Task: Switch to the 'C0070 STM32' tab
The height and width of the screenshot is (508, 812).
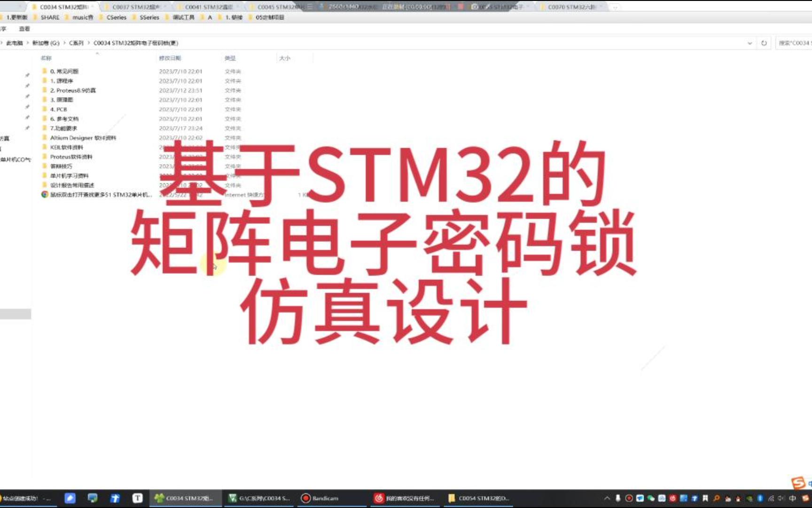Action: (x=571, y=7)
